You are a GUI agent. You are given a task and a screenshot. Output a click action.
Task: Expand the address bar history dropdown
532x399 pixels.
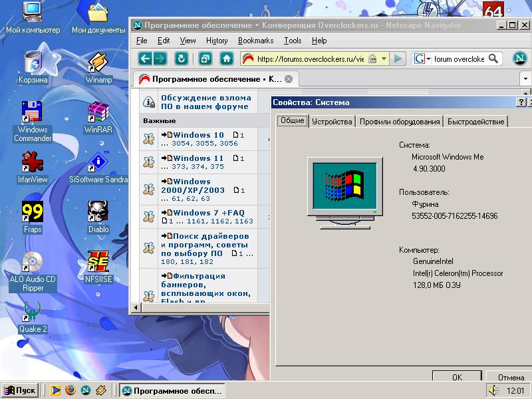384,59
